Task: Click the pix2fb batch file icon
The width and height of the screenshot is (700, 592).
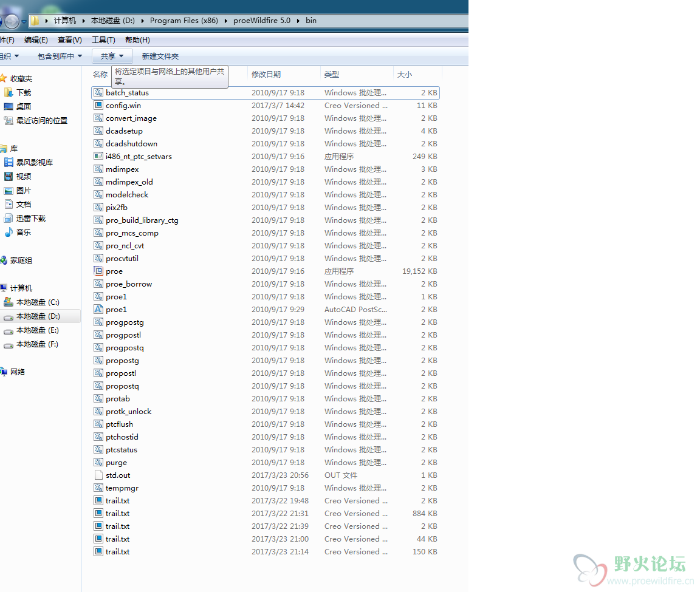Action: [x=98, y=208]
